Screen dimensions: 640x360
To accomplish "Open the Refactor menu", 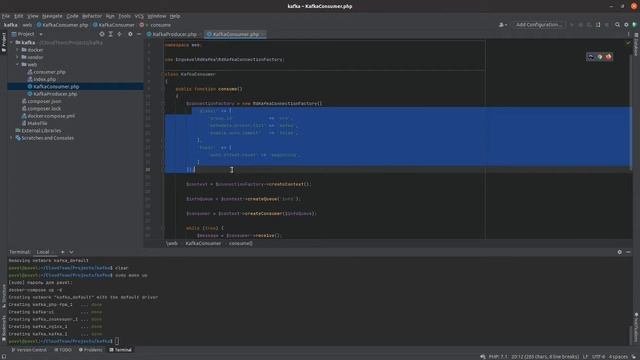I will click(x=92, y=16).
